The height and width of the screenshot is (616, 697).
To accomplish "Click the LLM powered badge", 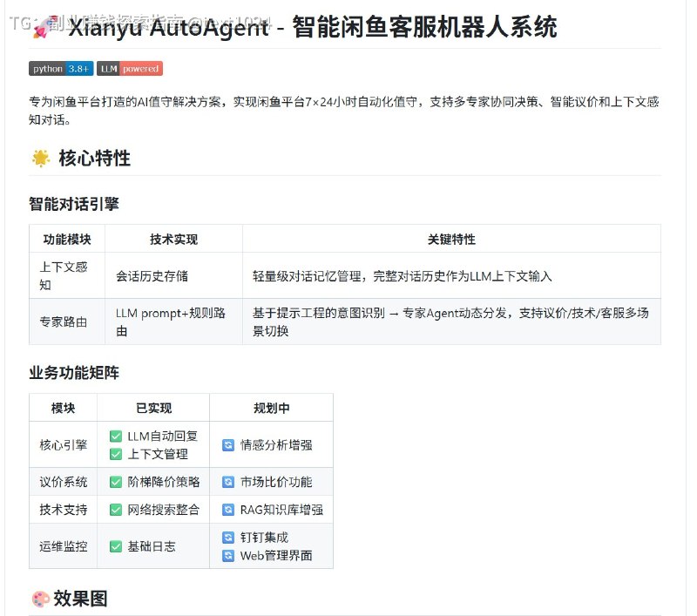I will click(x=129, y=68).
